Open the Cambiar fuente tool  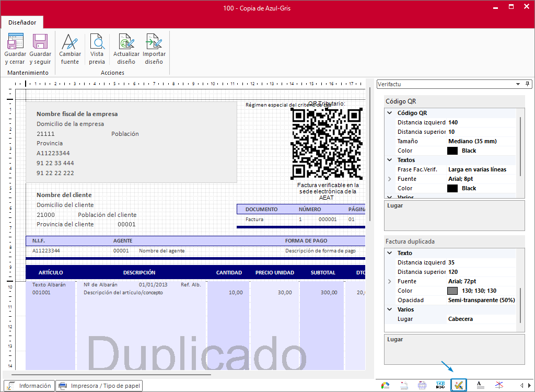69,48
